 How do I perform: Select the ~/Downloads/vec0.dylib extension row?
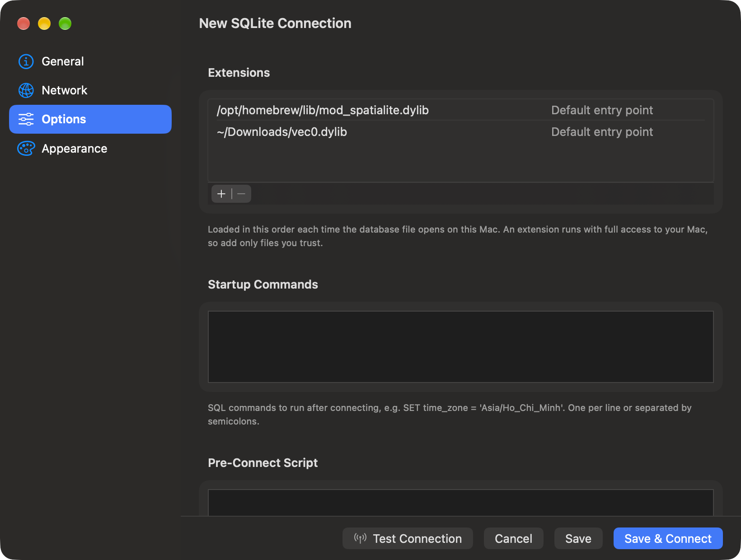click(461, 132)
